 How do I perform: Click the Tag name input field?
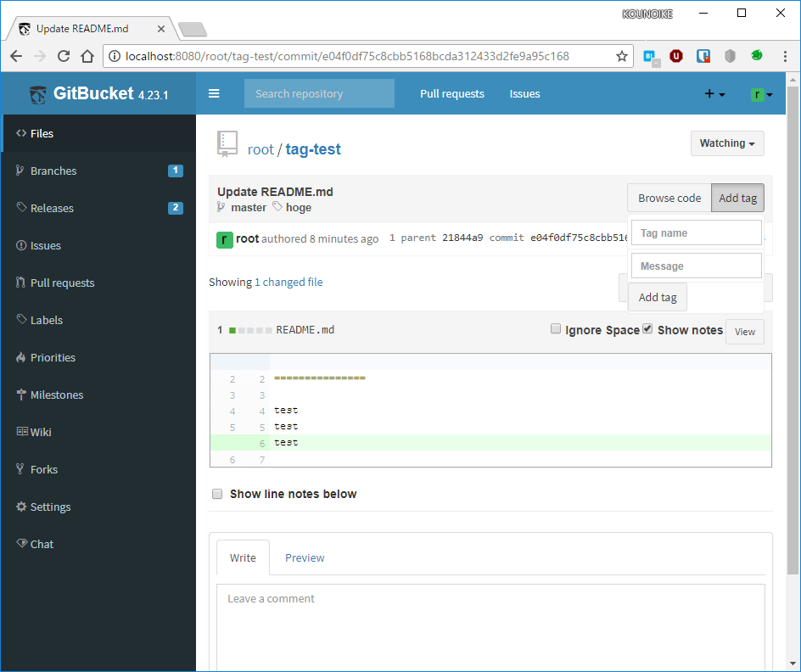click(697, 232)
